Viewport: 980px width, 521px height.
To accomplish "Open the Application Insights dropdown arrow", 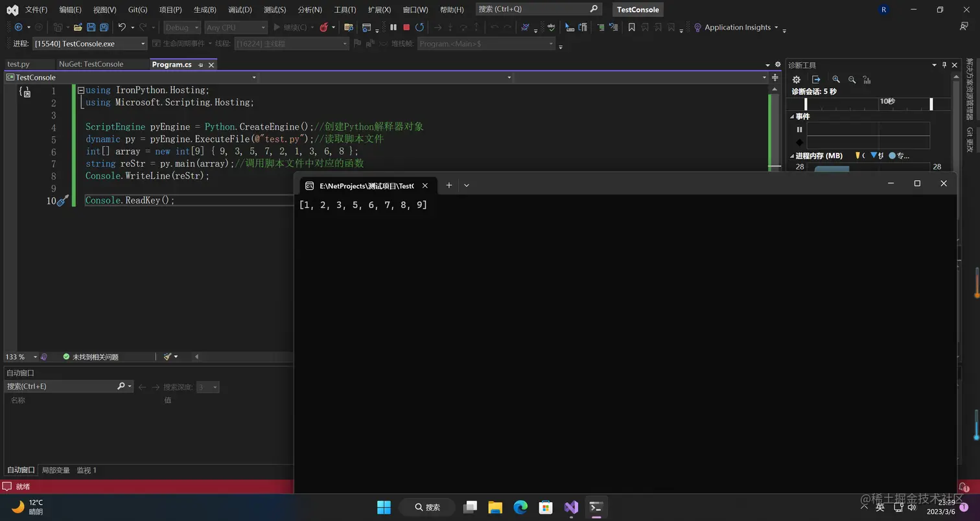I will point(776,27).
